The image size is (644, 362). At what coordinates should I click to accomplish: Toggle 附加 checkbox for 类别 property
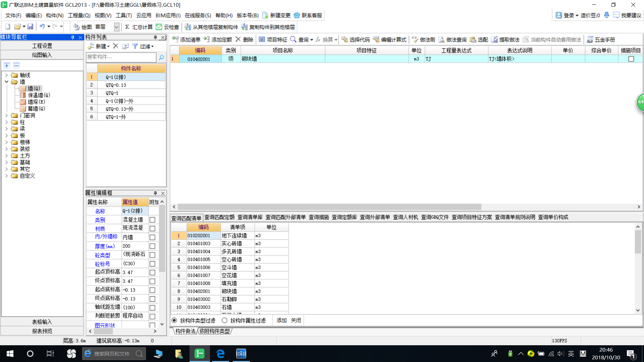152,220
